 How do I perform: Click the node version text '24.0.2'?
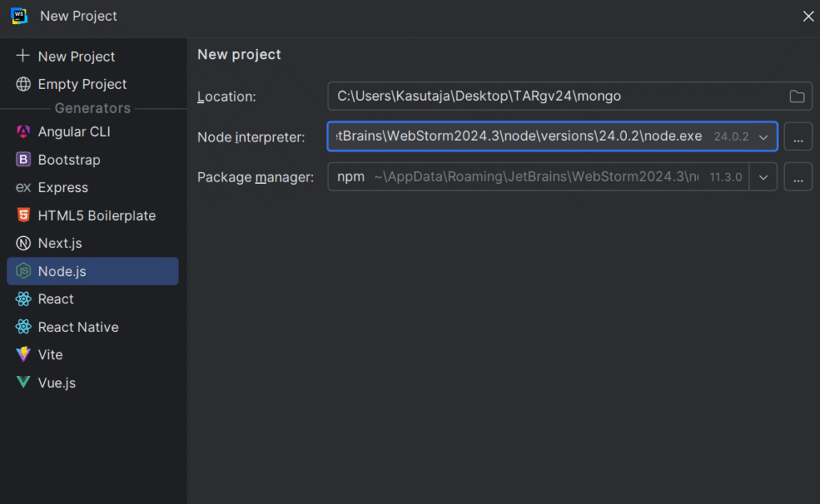tap(731, 137)
